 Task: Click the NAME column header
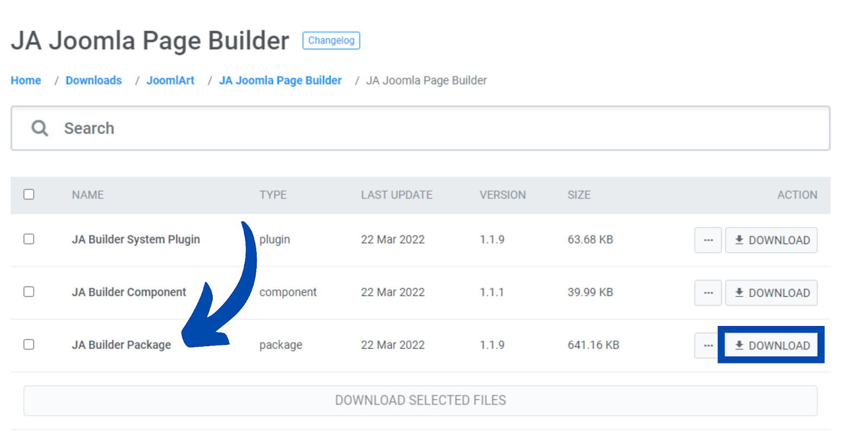[x=88, y=195]
